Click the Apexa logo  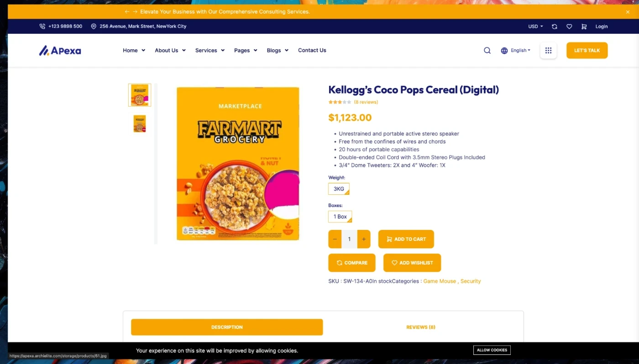60,51
